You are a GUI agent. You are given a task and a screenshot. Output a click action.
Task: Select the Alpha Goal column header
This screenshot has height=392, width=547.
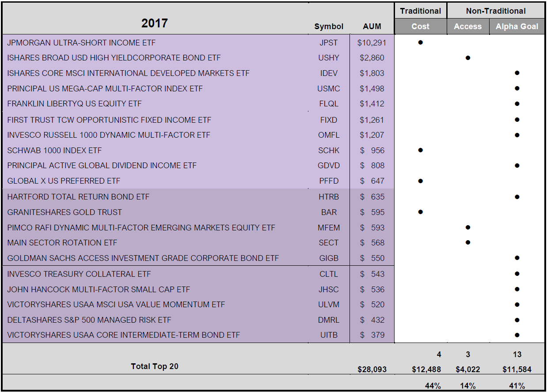click(517, 26)
